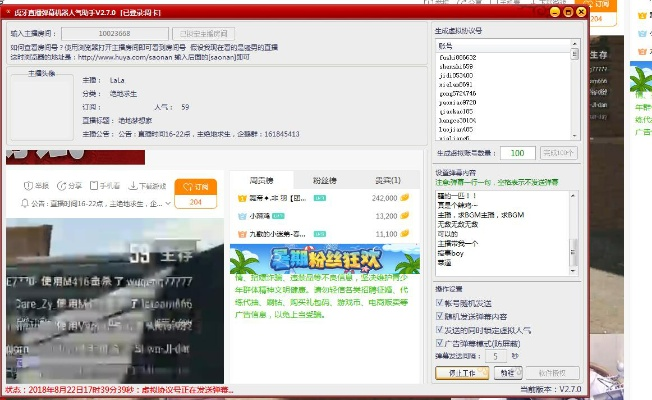Click the live stream video preview
652x400 pixels.
point(115,301)
